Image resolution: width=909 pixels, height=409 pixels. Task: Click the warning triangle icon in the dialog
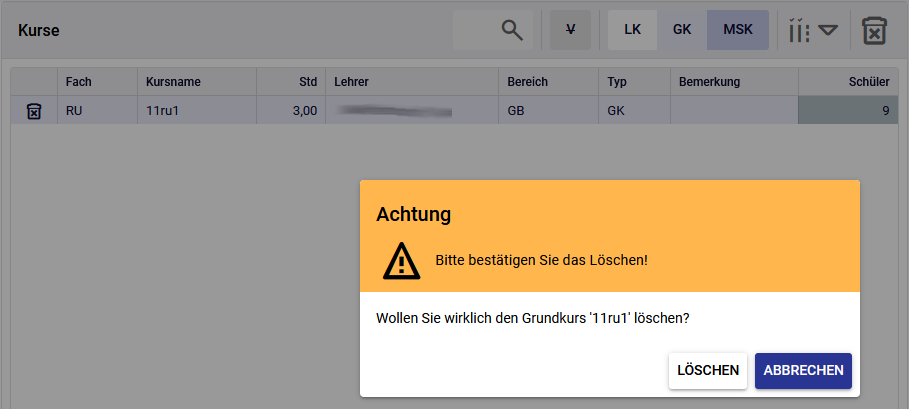tap(401, 260)
